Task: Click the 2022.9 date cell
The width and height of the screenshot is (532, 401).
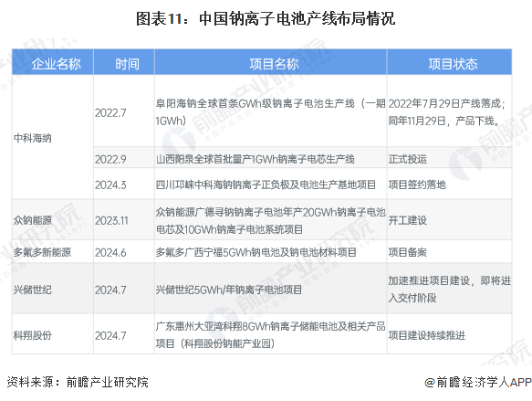Action: [x=124, y=158]
